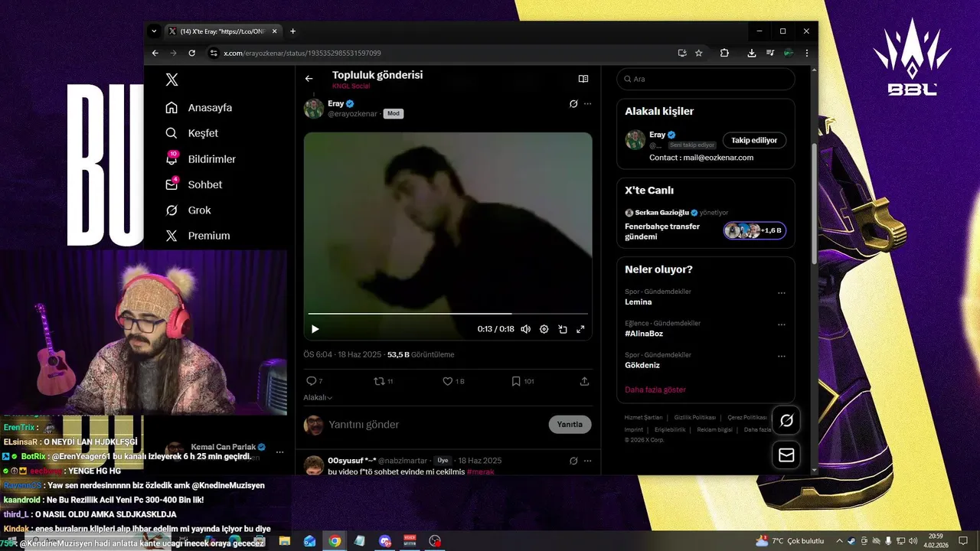
Task: Reload the page in Chrome
Action: [x=191, y=53]
